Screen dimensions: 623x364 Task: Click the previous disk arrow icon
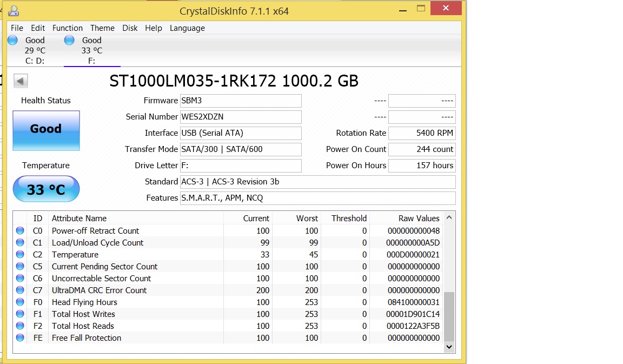click(21, 81)
